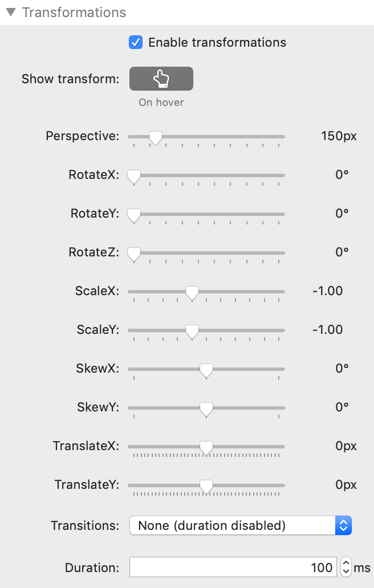374x588 pixels.
Task: Click the Perspective slider handle
Action: tap(155, 137)
